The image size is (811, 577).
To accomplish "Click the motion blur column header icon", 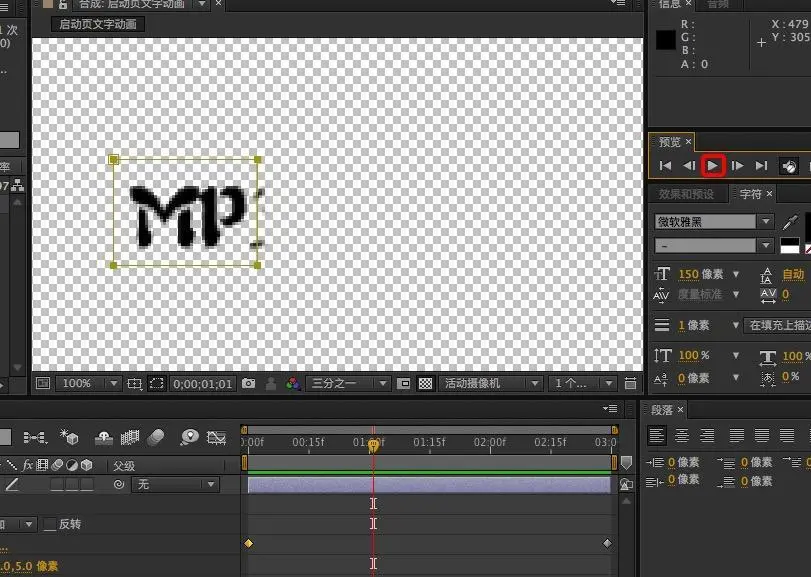I will (57, 465).
